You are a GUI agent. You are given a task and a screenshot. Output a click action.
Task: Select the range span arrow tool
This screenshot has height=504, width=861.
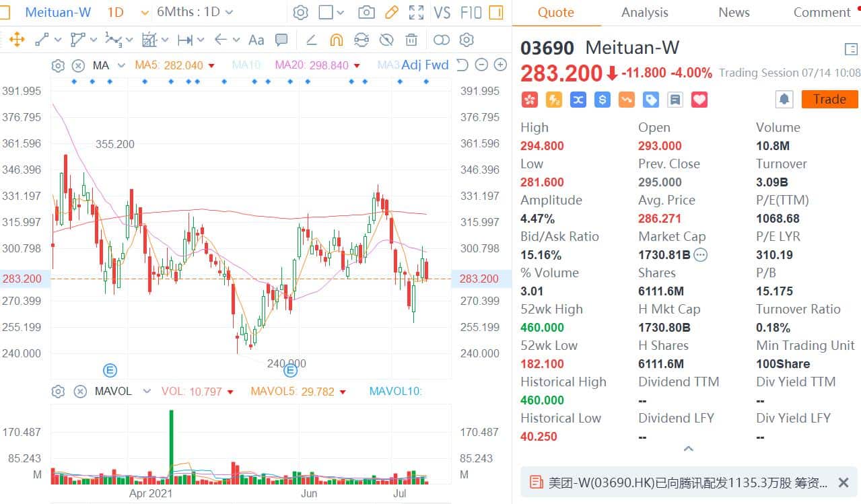(x=184, y=40)
